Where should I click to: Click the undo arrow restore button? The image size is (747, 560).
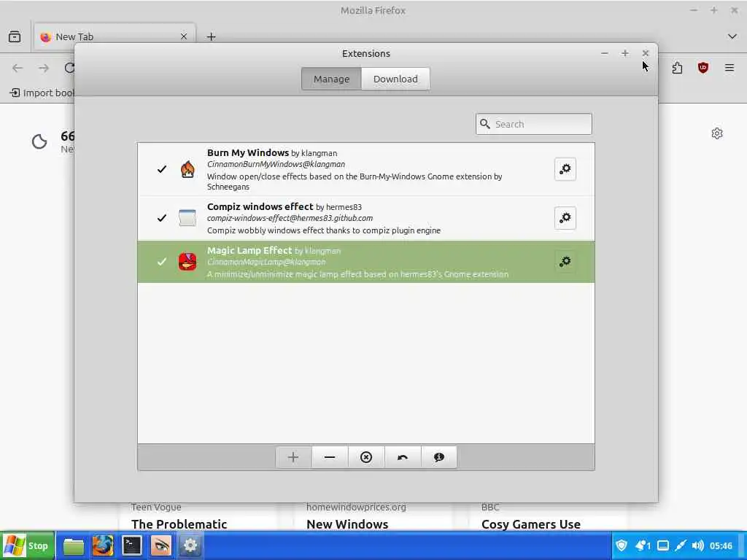403,457
